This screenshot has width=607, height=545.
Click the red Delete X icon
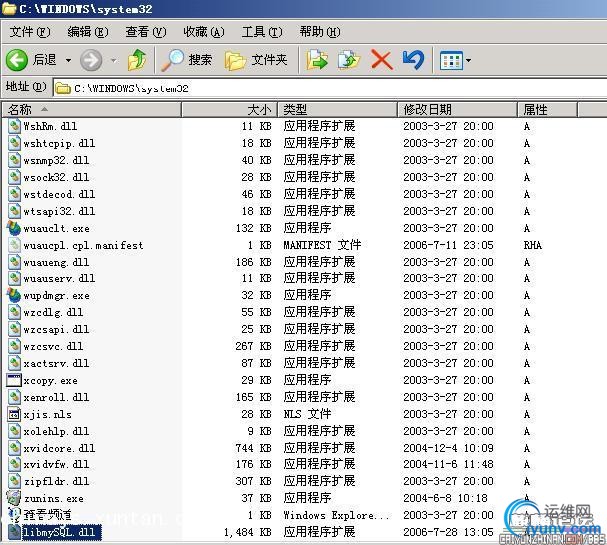[x=382, y=60]
